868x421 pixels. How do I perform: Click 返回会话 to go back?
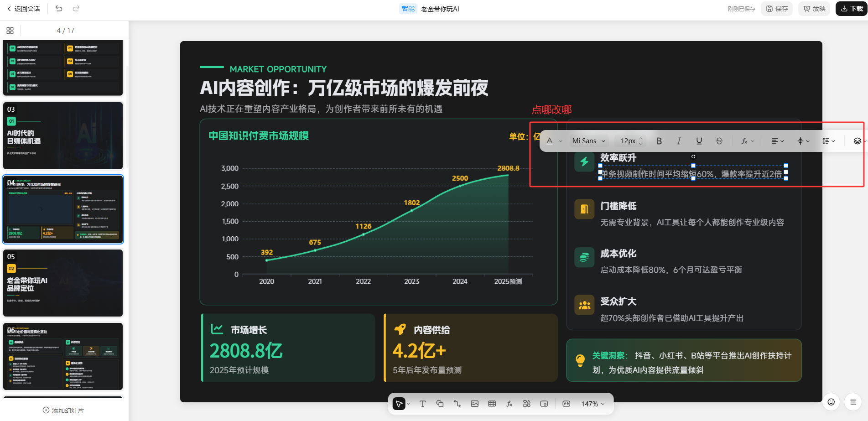24,9
